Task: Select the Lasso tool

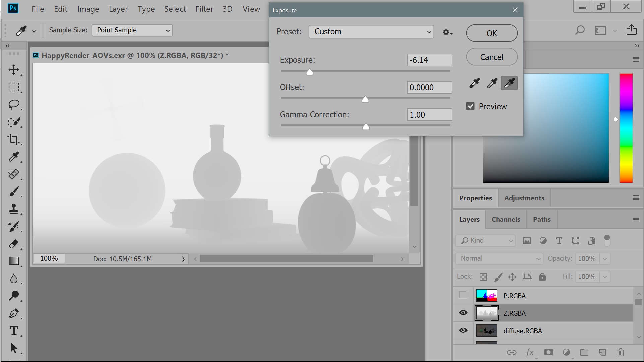Action: tap(14, 104)
